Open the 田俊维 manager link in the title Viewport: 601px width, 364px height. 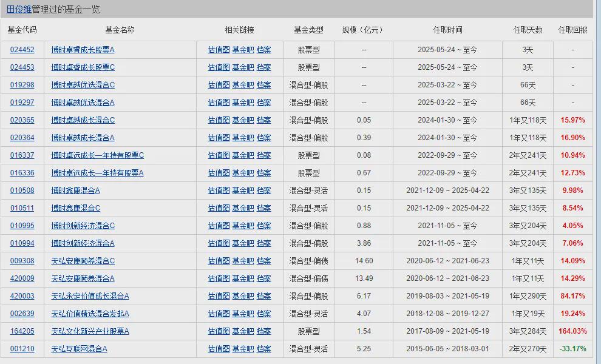coord(19,9)
